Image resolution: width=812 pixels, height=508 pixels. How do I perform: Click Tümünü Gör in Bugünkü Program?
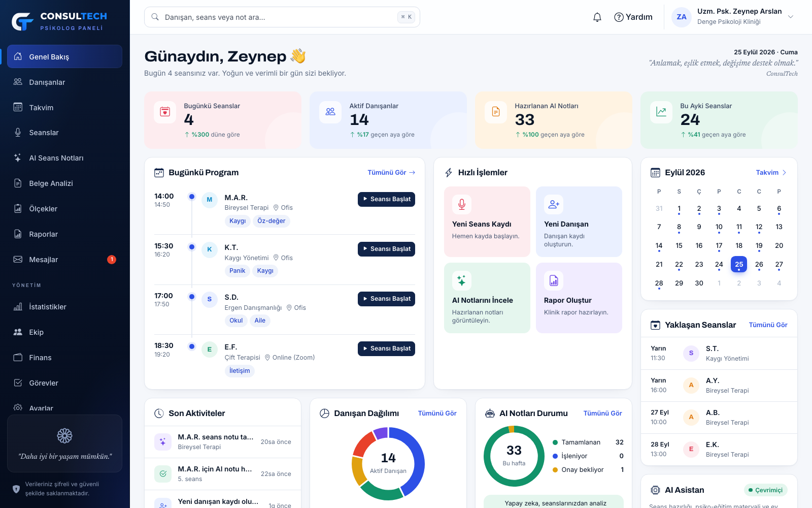pyautogui.click(x=391, y=173)
